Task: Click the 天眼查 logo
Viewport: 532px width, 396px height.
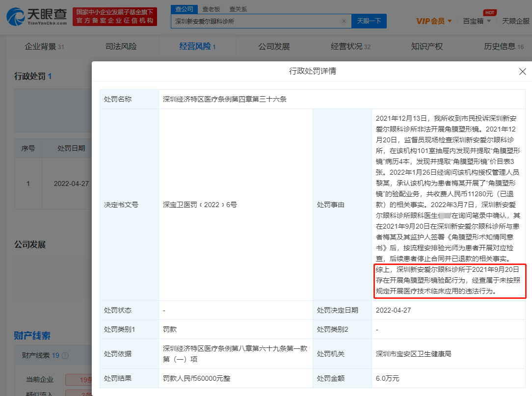Action: pyautogui.click(x=37, y=17)
